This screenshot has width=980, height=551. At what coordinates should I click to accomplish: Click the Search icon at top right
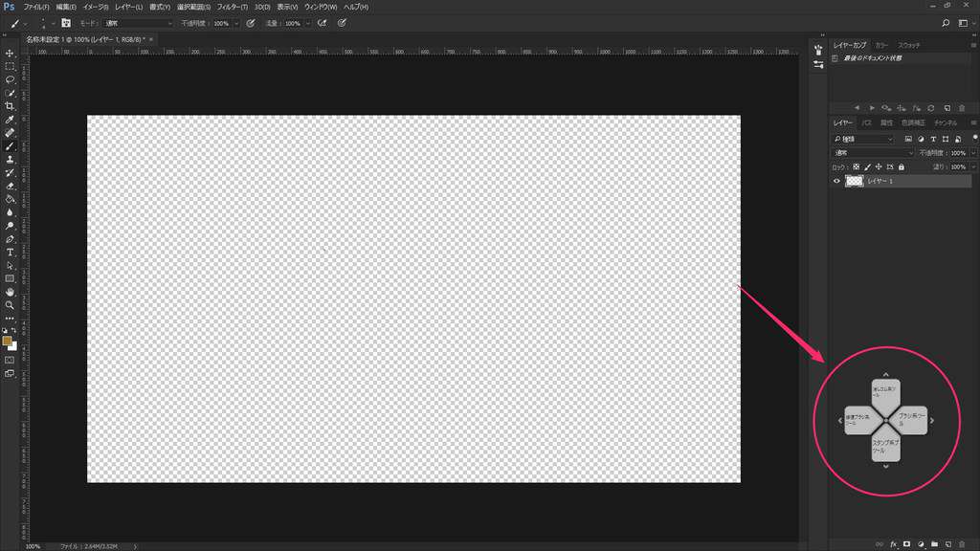tap(947, 22)
